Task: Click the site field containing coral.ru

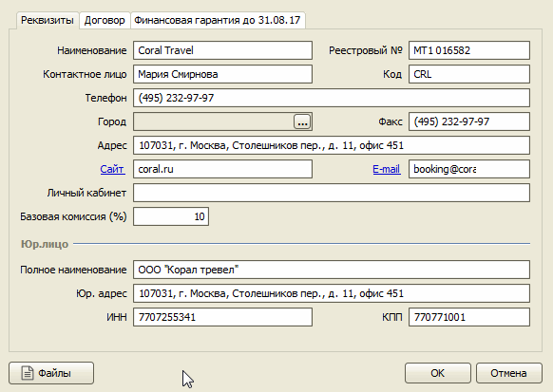Action: point(222,169)
